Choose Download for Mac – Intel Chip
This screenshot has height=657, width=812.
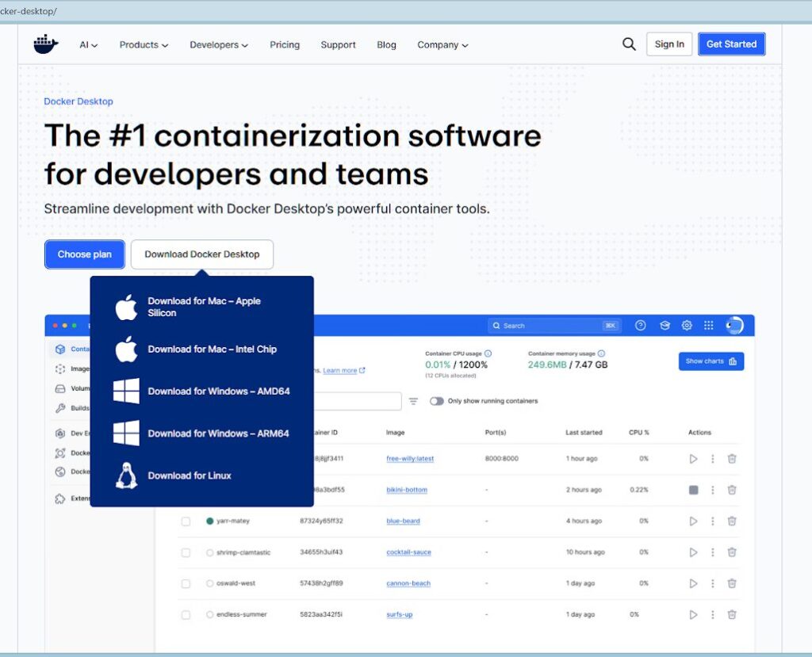tap(212, 350)
